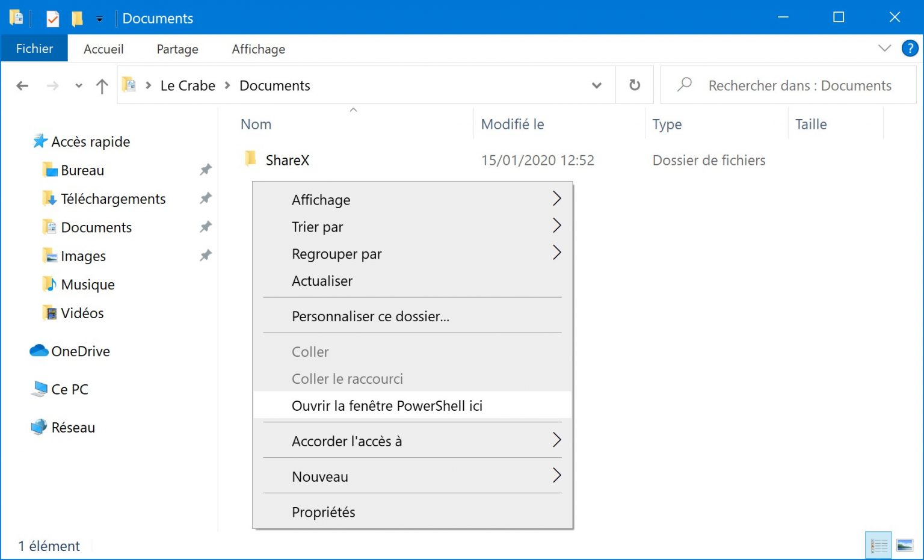
Task: Expand the ribbon with the chevron
Action: (884, 48)
